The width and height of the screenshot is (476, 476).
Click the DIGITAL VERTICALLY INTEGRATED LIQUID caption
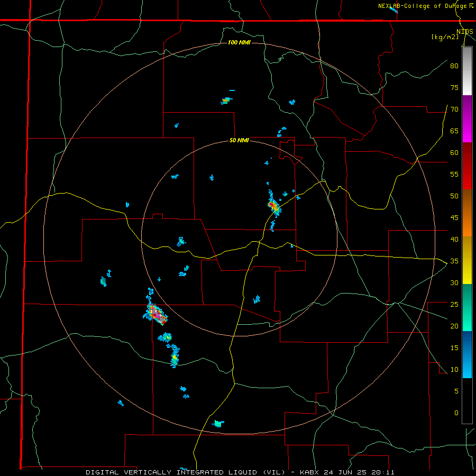173,472
